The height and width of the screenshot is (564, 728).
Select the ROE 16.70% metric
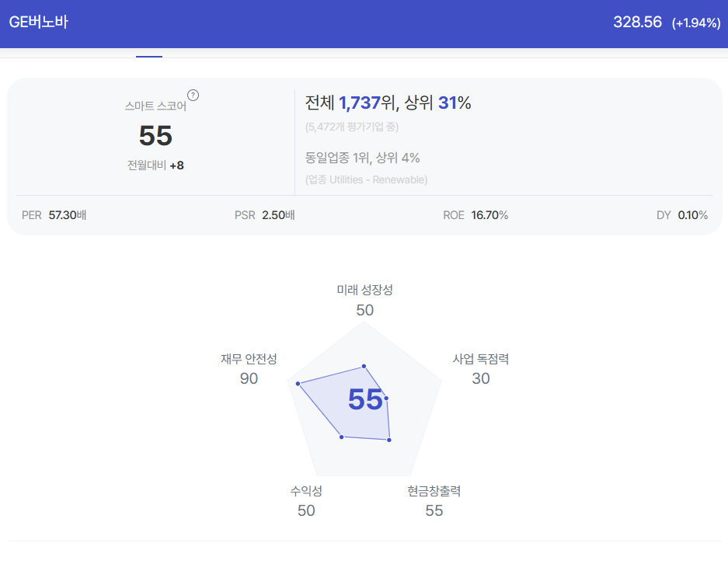475,215
